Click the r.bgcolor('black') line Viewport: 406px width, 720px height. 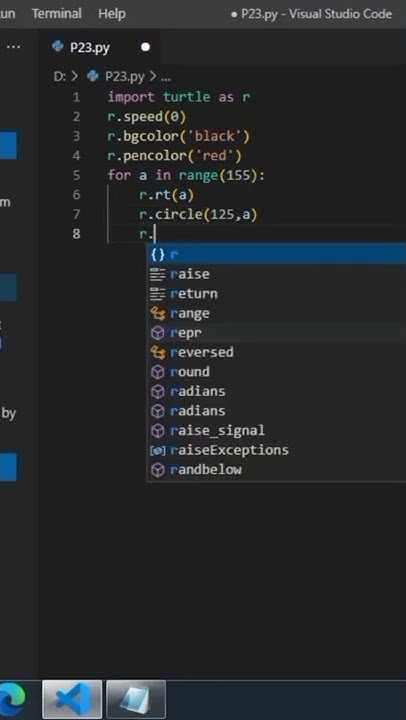(x=179, y=136)
